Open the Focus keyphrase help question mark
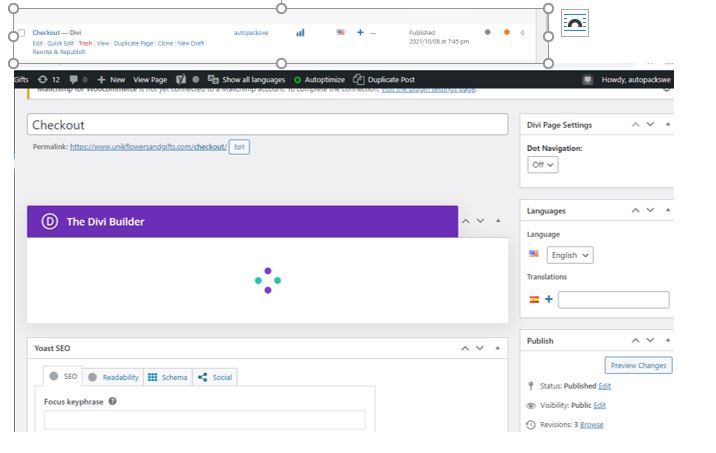This screenshot has width=716, height=453. [112, 401]
